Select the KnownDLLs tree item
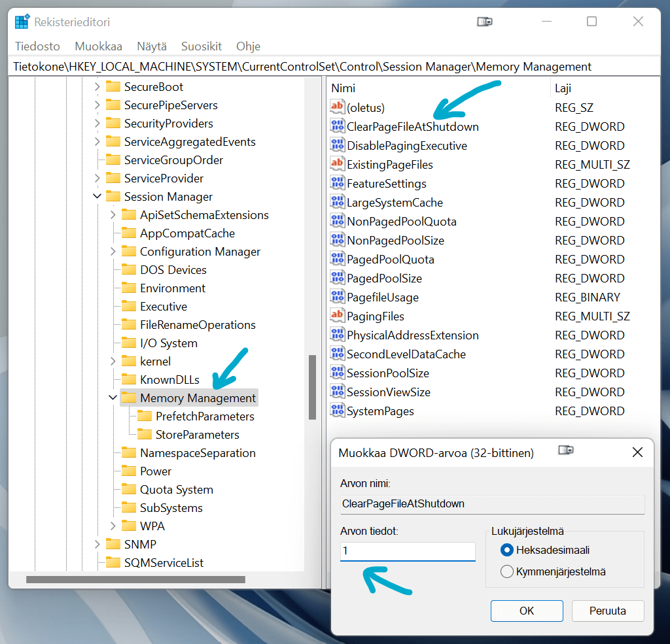Screen dimensions: 670x644 tap(169, 380)
